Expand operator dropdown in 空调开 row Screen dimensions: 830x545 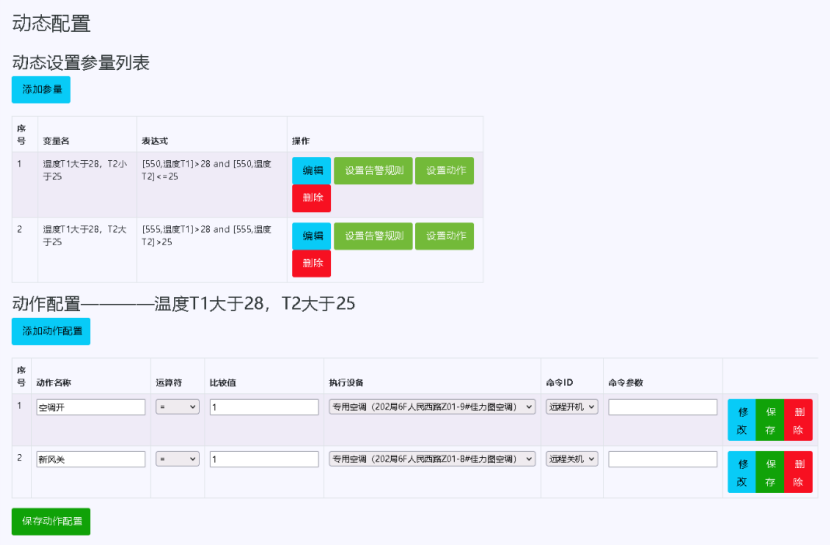(x=178, y=407)
